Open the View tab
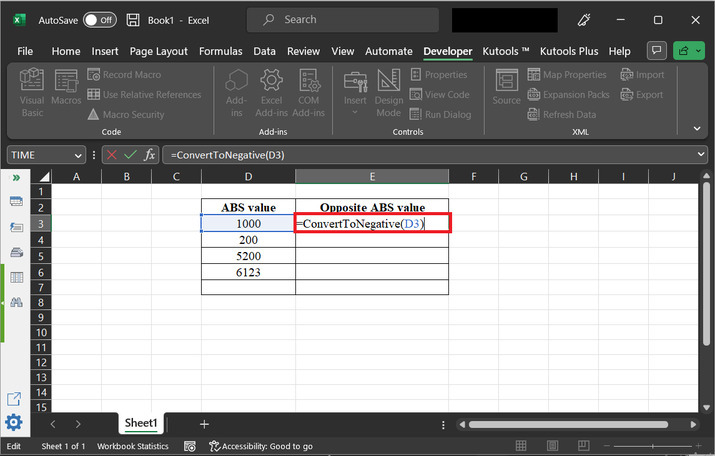This screenshot has width=715, height=456. click(342, 51)
